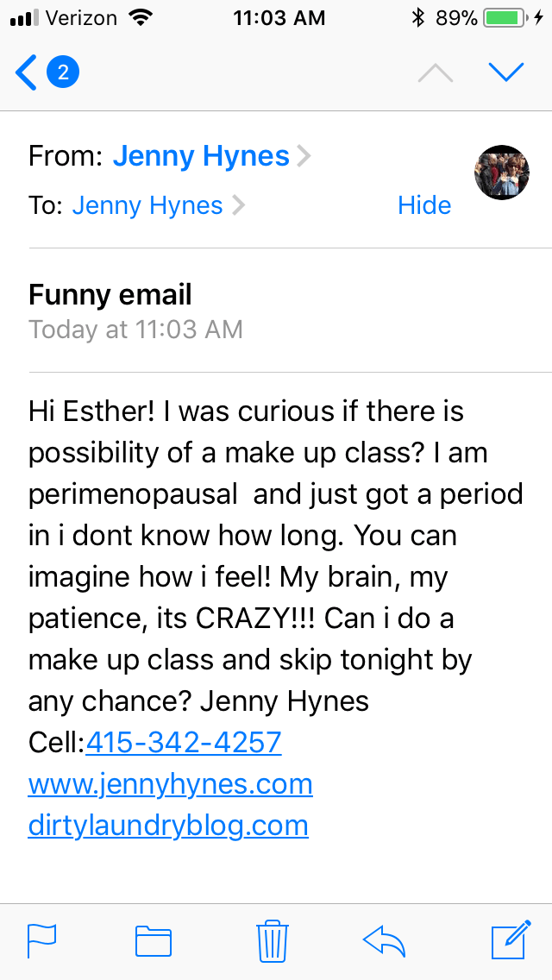The width and height of the screenshot is (552, 980).
Task: Tap the back arrow to the mailbox
Action: [x=27, y=72]
